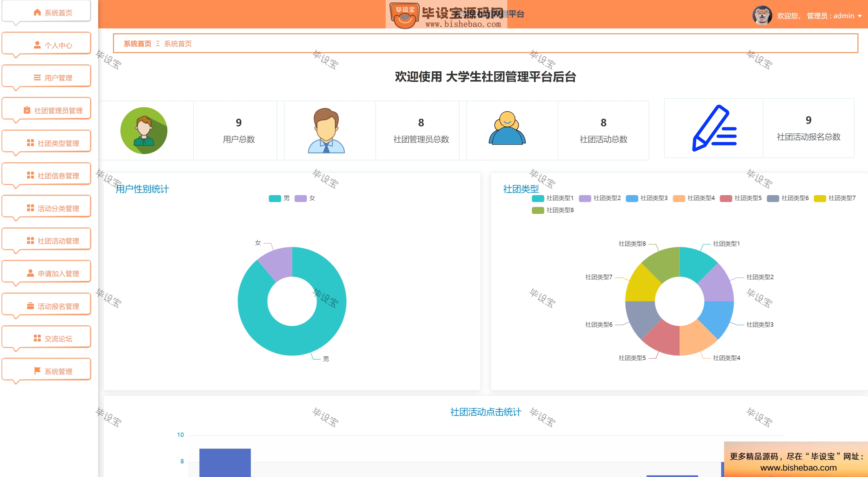
Task: Click the 社团类型6 pie label
Action: (598, 324)
